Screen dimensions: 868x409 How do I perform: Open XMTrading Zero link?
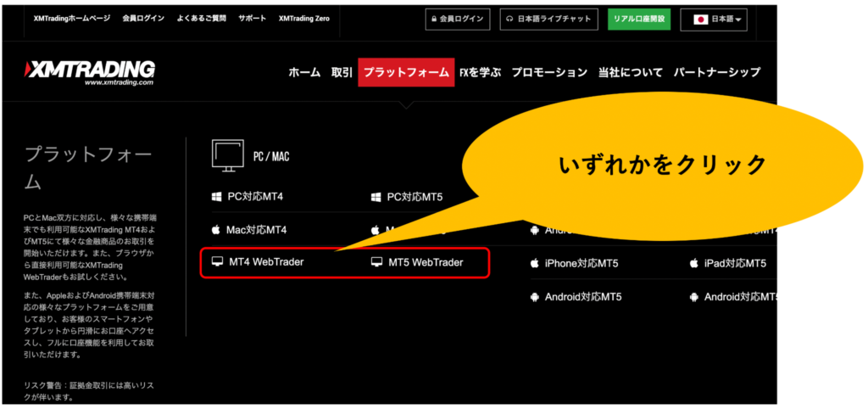click(x=304, y=19)
